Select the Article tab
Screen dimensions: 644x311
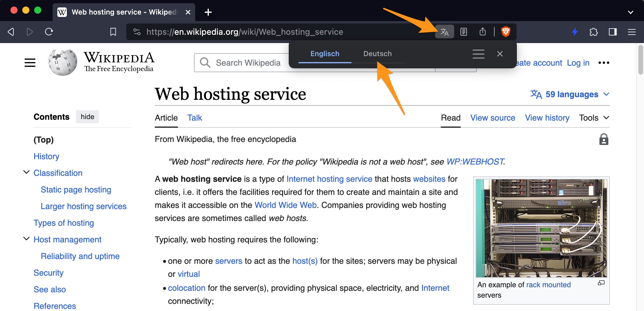(166, 118)
